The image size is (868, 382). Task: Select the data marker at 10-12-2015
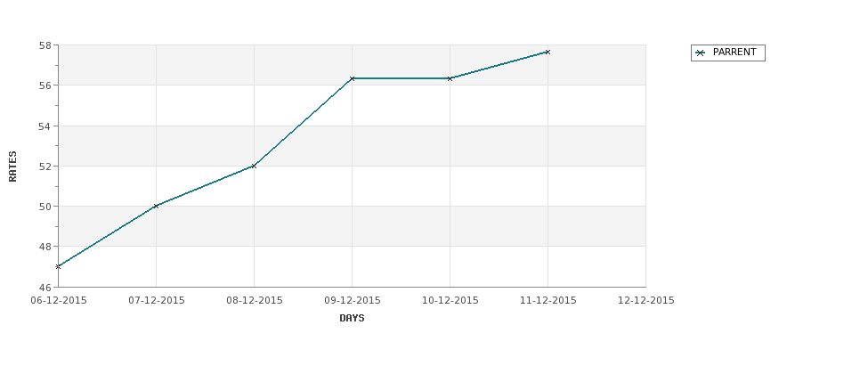click(450, 78)
